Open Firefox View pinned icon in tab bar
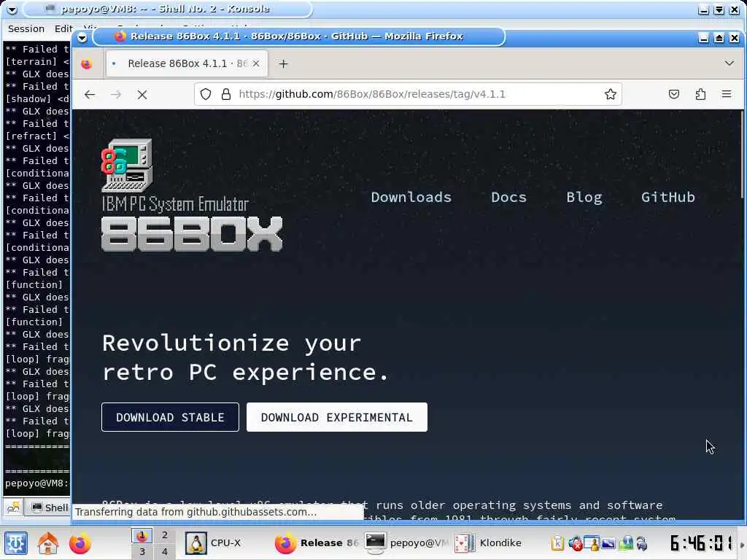747x560 pixels. [86, 64]
